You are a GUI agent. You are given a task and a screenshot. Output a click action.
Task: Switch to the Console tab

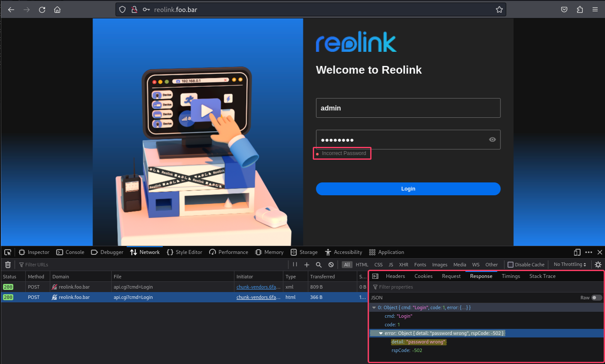point(71,252)
